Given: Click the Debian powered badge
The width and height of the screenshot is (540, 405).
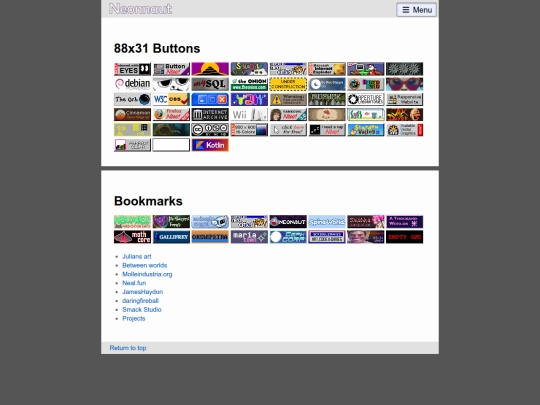Looking at the screenshot, I should pos(132,84).
